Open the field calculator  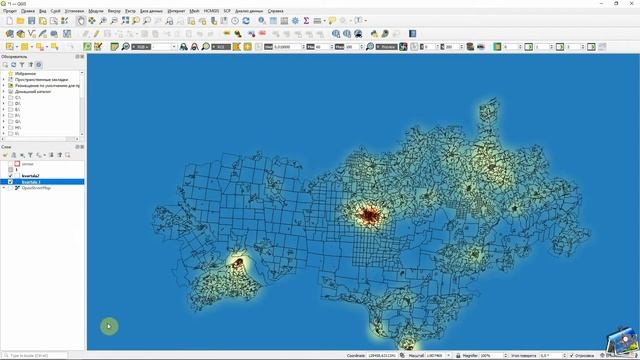click(284, 20)
